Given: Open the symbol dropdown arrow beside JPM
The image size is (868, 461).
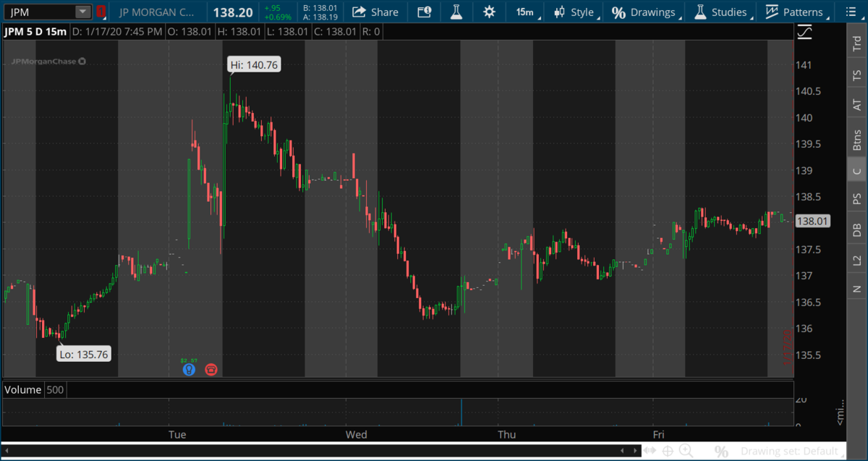Looking at the screenshot, I should [x=82, y=12].
